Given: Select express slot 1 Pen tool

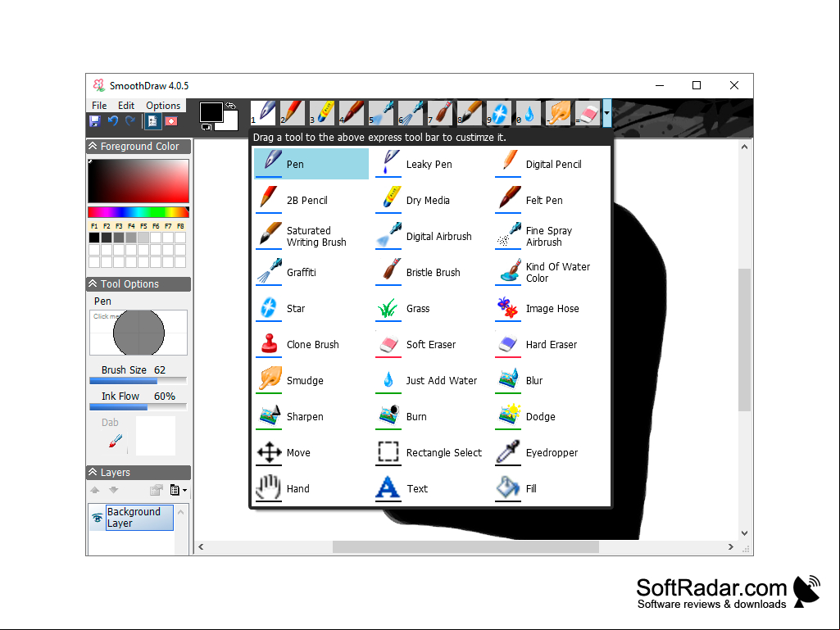Looking at the screenshot, I should (263, 113).
